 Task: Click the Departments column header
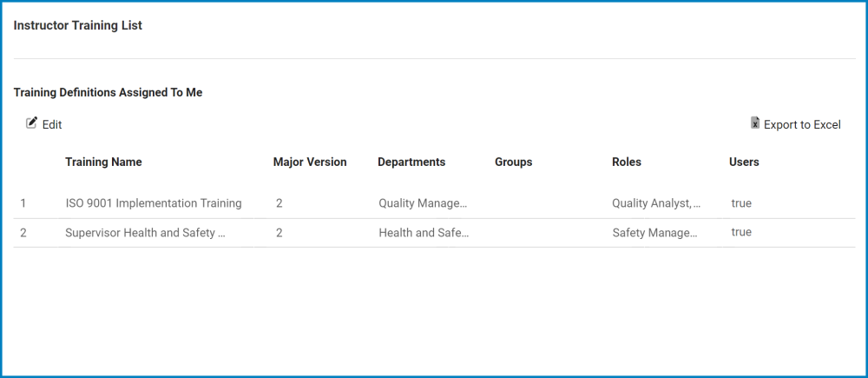[411, 162]
